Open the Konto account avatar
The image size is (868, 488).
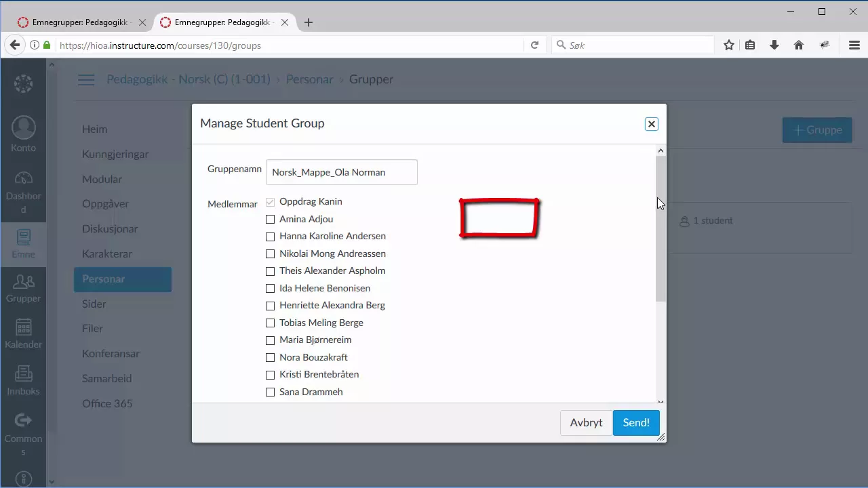pyautogui.click(x=23, y=128)
